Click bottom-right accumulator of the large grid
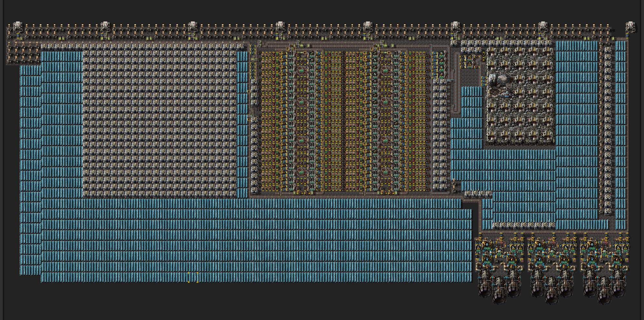 (x=233, y=193)
